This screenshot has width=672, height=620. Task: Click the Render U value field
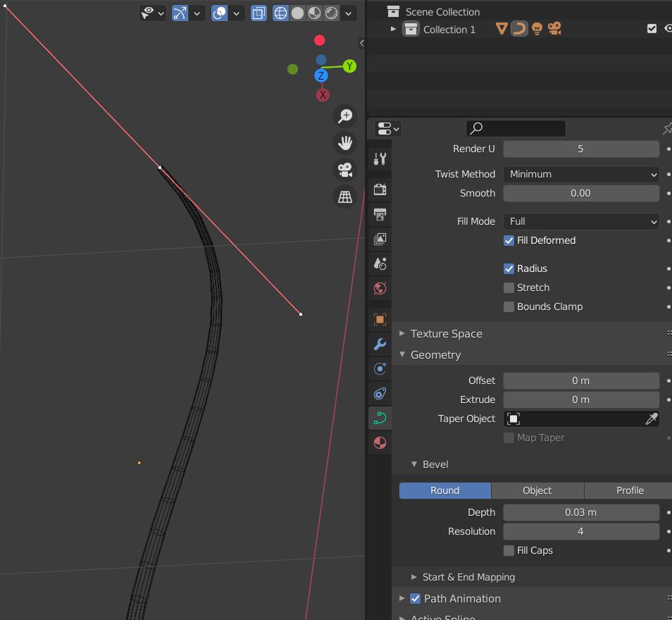581,149
